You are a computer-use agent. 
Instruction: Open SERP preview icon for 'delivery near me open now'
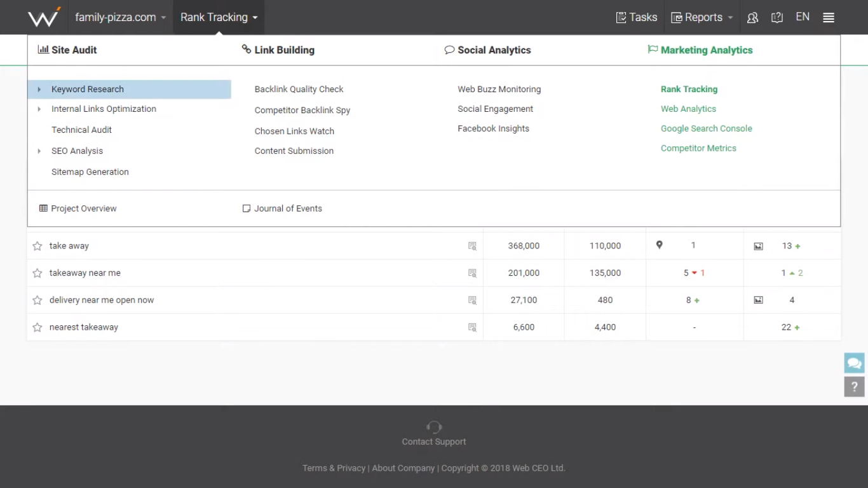pyautogui.click(x=472, y=301)
